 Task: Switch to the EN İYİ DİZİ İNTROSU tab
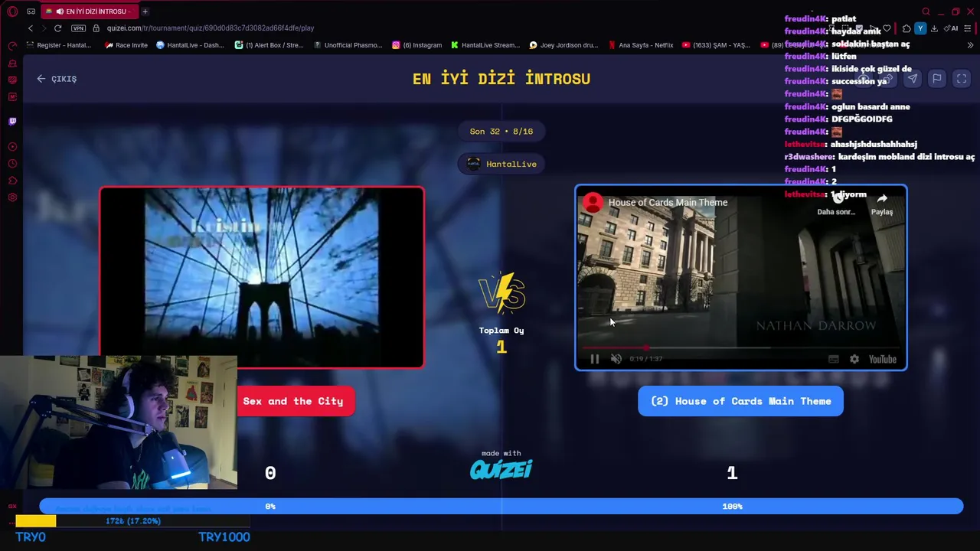tap(90, 11)
